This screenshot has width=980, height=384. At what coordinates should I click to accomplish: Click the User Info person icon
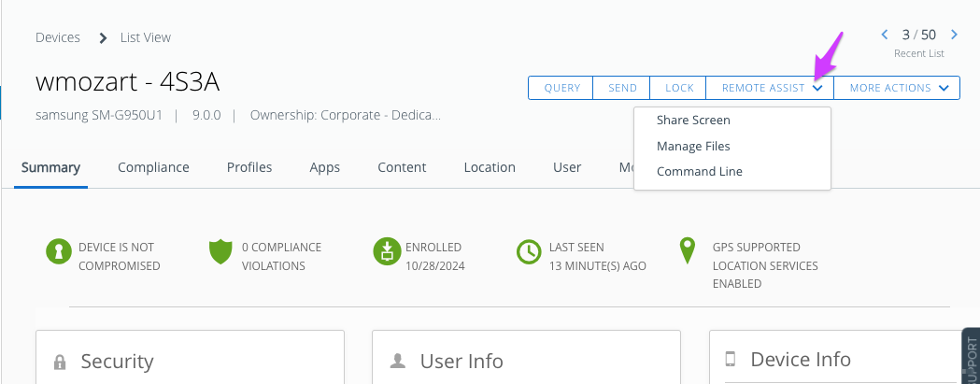[x=397, y=361]
